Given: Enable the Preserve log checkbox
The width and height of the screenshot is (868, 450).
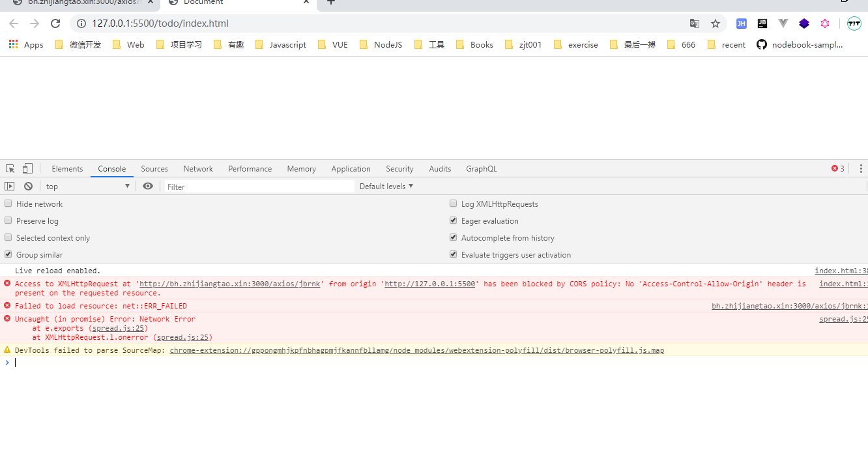Looking at the screenshot, I should point(8,220).
